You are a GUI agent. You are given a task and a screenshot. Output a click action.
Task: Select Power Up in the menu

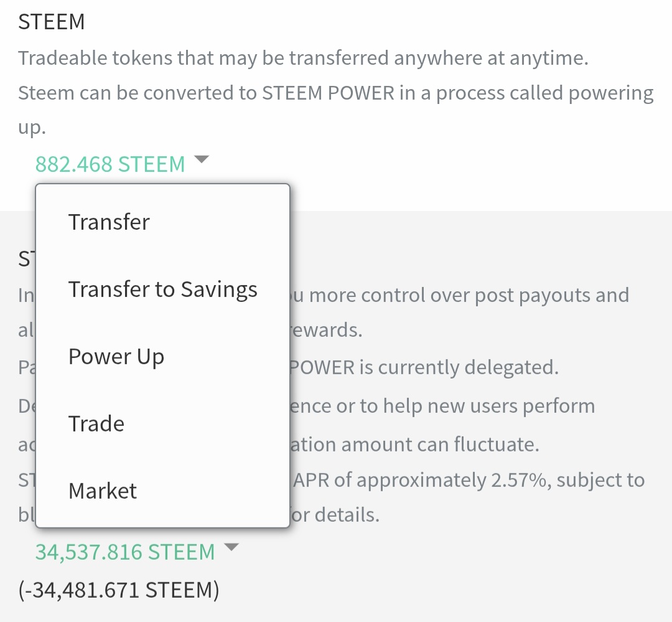pyautogui.click(x=116, y=357)
